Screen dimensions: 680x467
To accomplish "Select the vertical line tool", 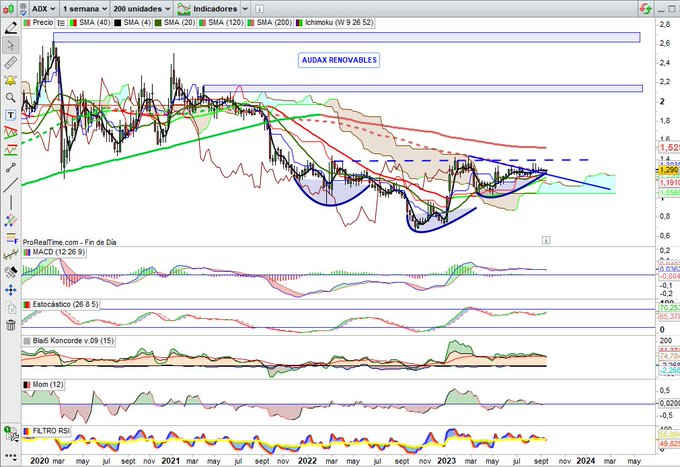I will pyautogui.click(x=11, y=202).
